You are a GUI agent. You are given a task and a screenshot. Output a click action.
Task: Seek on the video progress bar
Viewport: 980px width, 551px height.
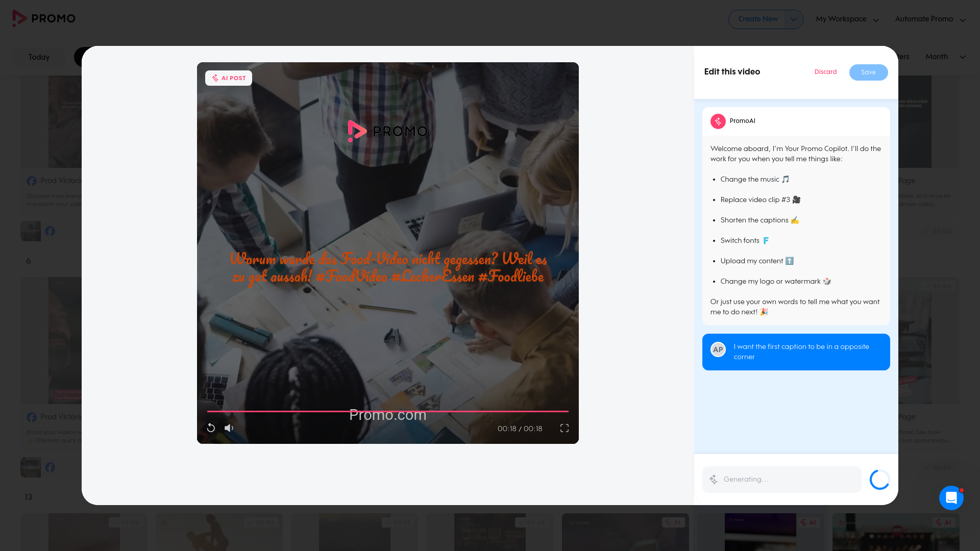[388, 411]
